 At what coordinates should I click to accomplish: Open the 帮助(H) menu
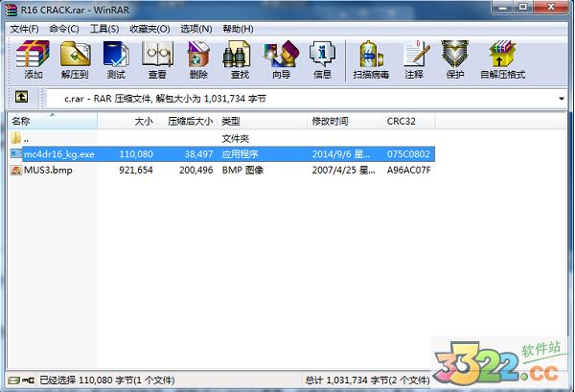coord(238,29)
